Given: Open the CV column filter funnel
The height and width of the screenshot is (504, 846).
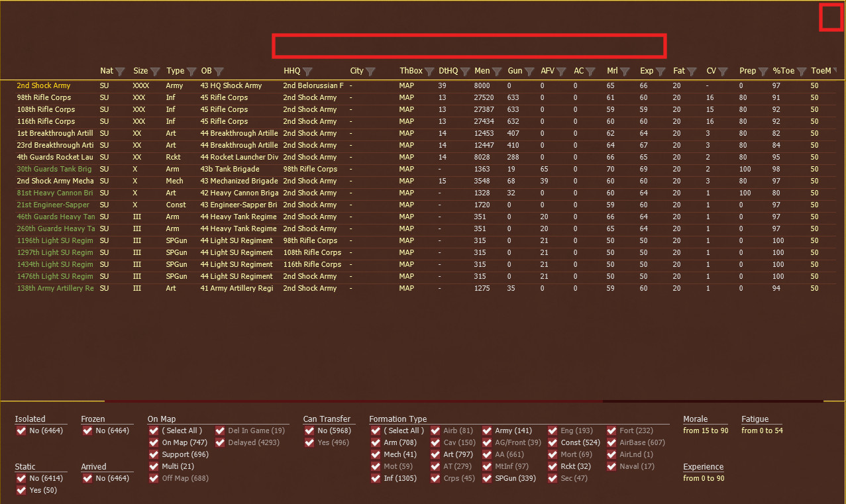Looking at the screenshot, I should pos(723,72).
